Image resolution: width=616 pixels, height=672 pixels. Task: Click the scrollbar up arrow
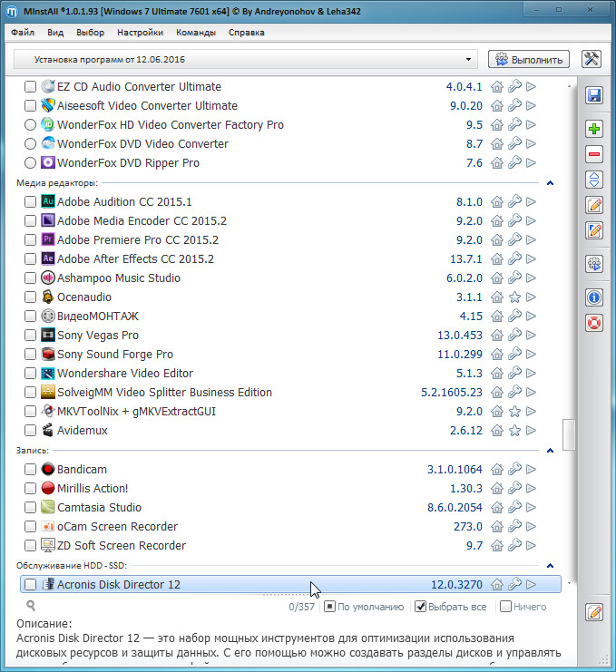tap(569, 86)
